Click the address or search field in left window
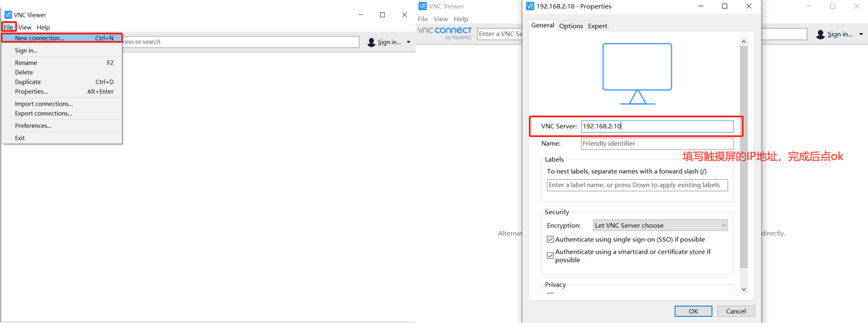The height and width of the screenshot is (327, 868). [x=240, y=42]
